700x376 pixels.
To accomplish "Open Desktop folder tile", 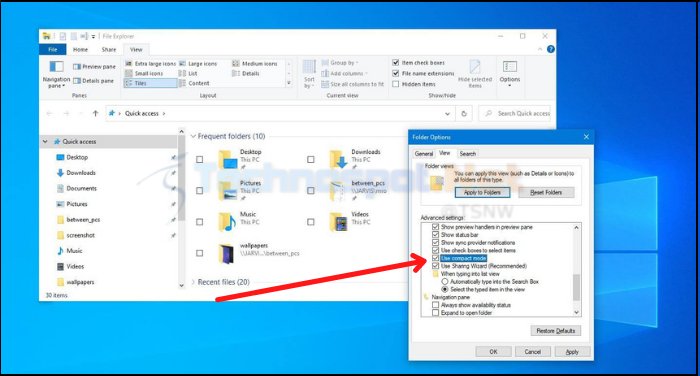I will click(240, 159).
